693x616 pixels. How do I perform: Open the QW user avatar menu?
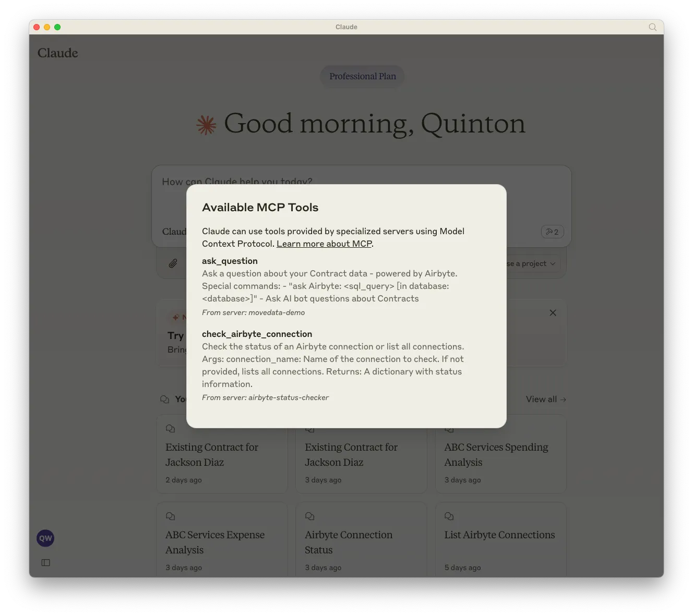(45, 538)
